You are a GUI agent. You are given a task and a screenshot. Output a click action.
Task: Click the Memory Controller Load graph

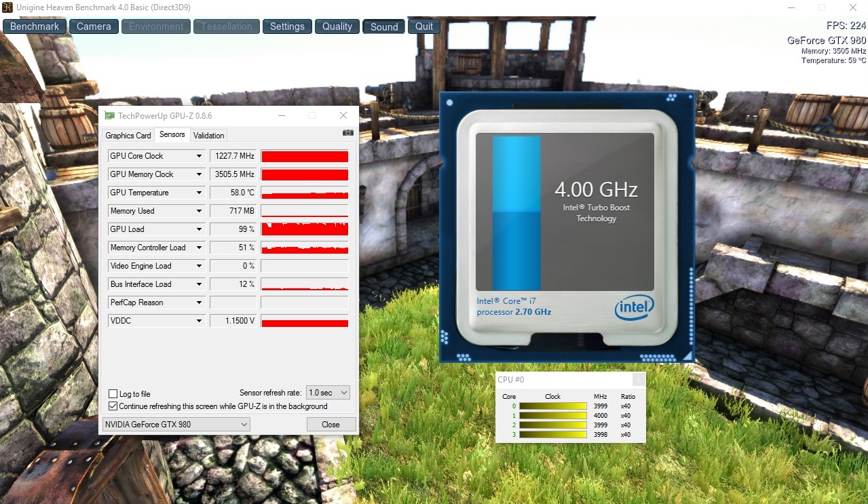[305, 248]
